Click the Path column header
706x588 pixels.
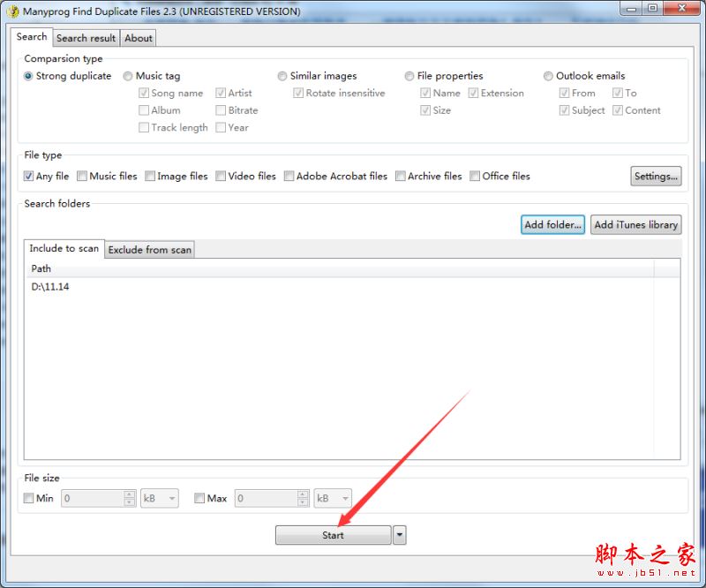[340, 269]
